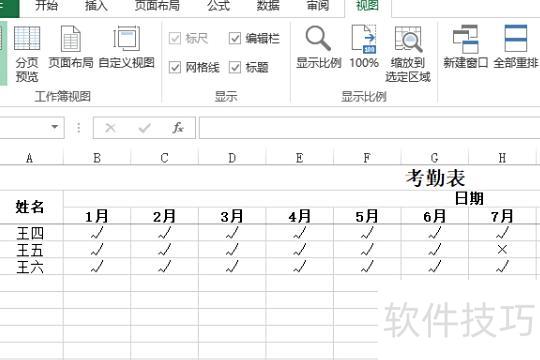540x360 pixels.
Task: Select the name cell 王四
Action: click(30, 233)
